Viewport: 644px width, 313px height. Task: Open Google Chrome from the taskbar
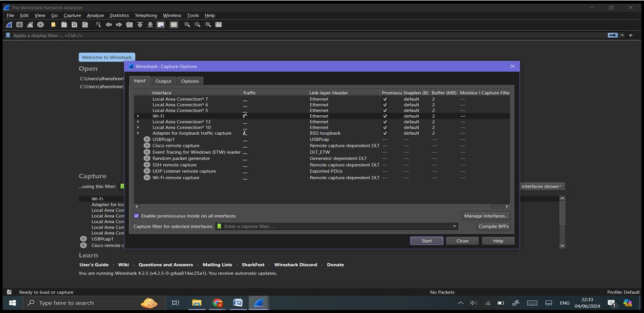(x=217, y=302)
